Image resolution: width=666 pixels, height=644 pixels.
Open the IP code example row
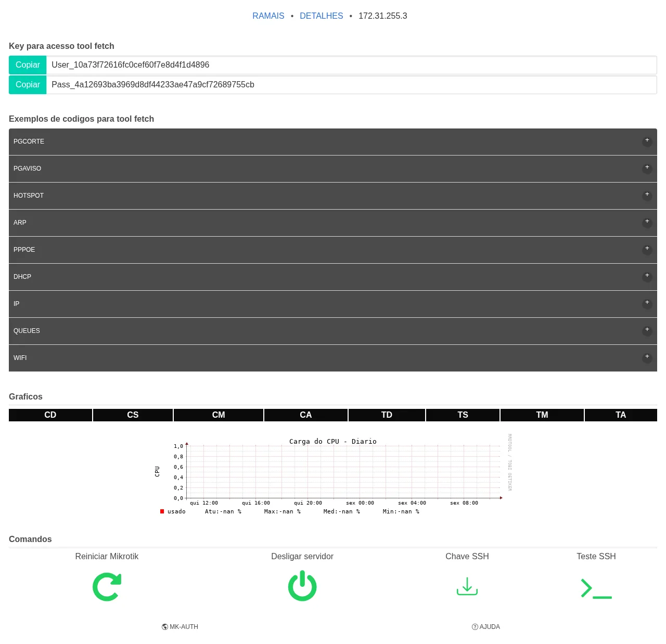pos(333,304)
